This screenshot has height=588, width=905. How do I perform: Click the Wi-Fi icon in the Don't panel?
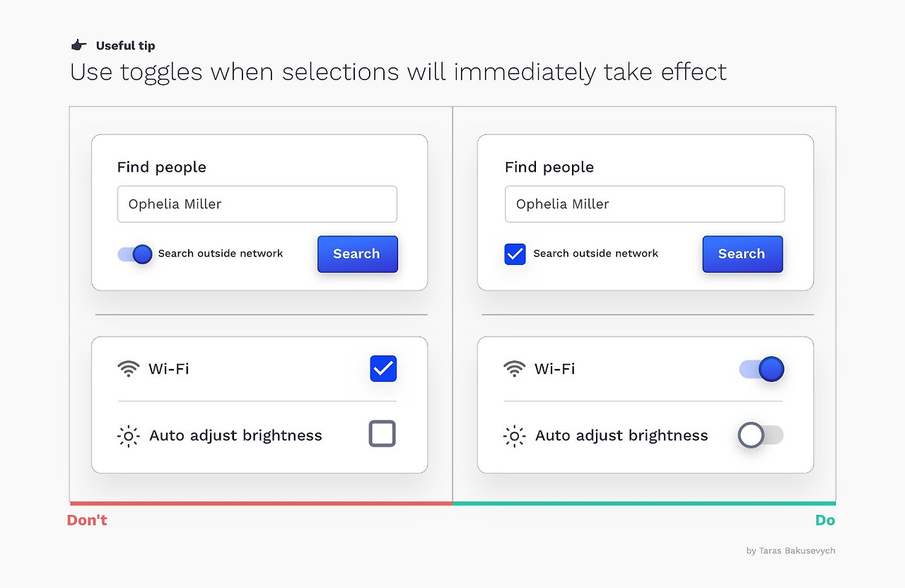(x=128, y=368)
